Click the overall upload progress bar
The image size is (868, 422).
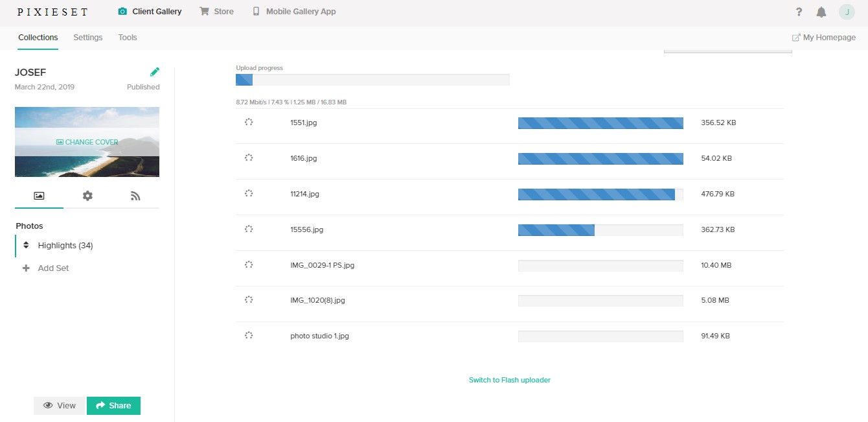pos(372,80)
